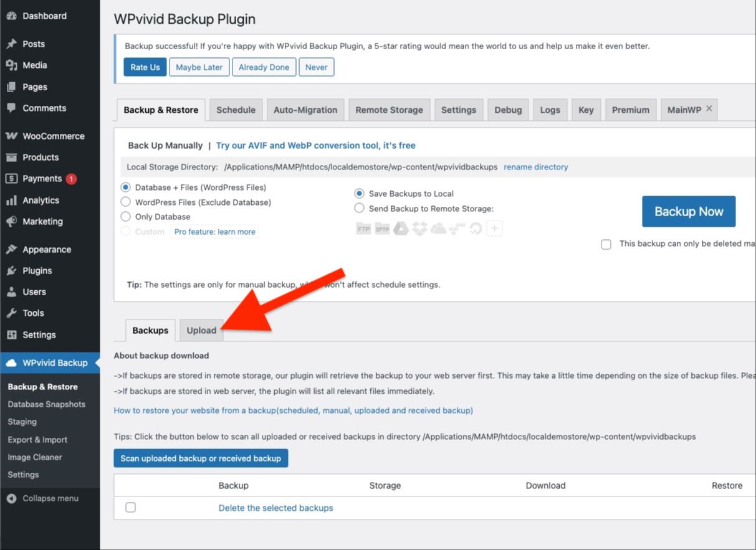
Task: Open the Remote Storage tab
Action: tap(389, 110)
